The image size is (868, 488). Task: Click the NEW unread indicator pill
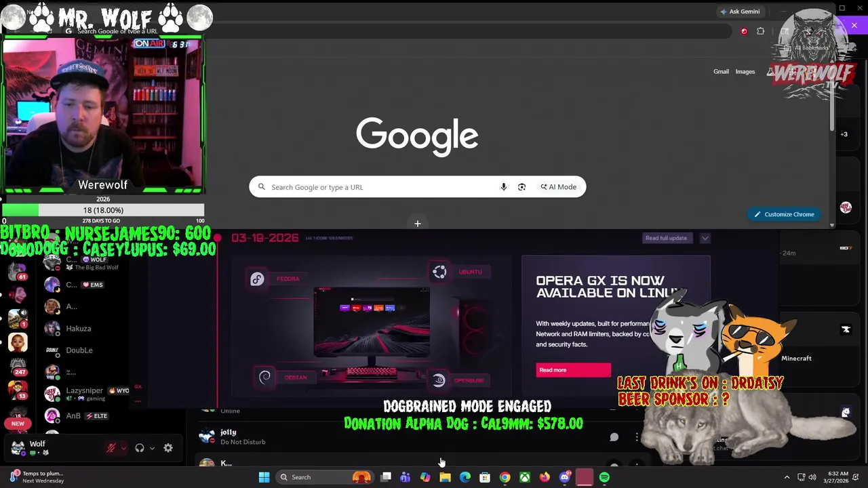tap(18, 424)
